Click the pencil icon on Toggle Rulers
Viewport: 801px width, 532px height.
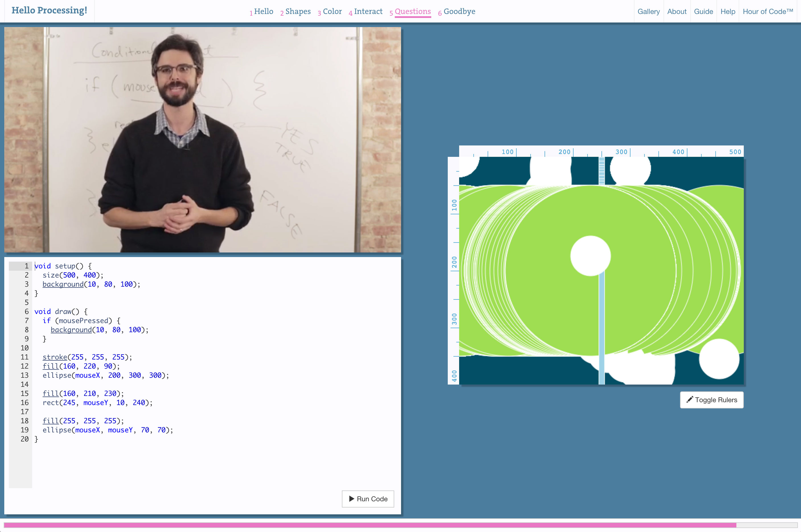click(689, 399)
